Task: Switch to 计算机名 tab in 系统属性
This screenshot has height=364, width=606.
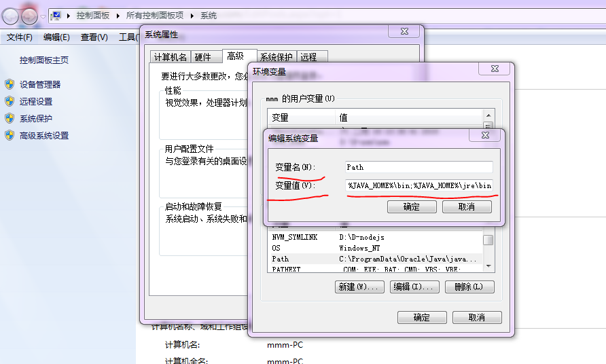Action: 170,57
